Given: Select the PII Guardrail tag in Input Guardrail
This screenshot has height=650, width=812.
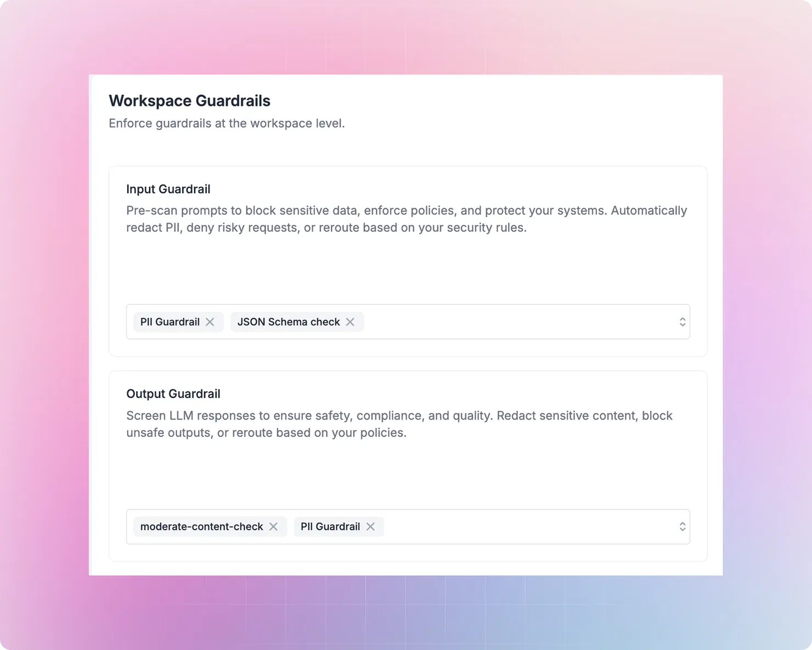Looking at the screenshot, I should [x=170, y=322].
